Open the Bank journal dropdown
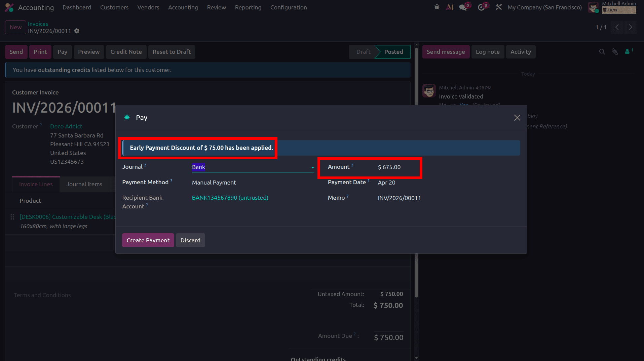Screen dimensions: 644x361 pyautogui.click(x=312, y=167)
